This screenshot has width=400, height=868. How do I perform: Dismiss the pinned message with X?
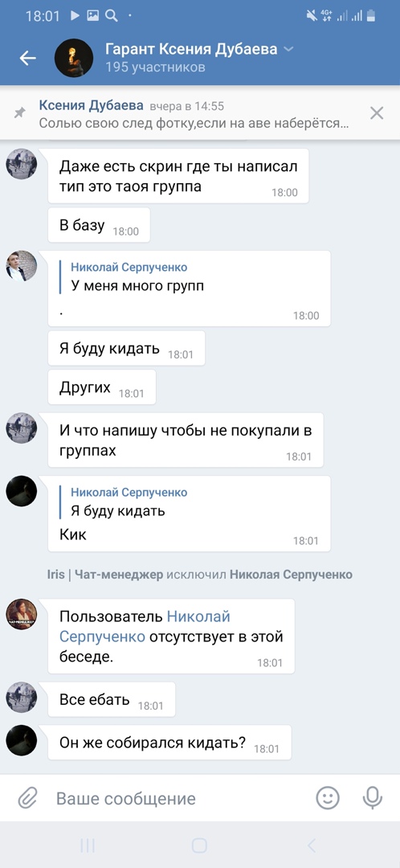point(376,113)
